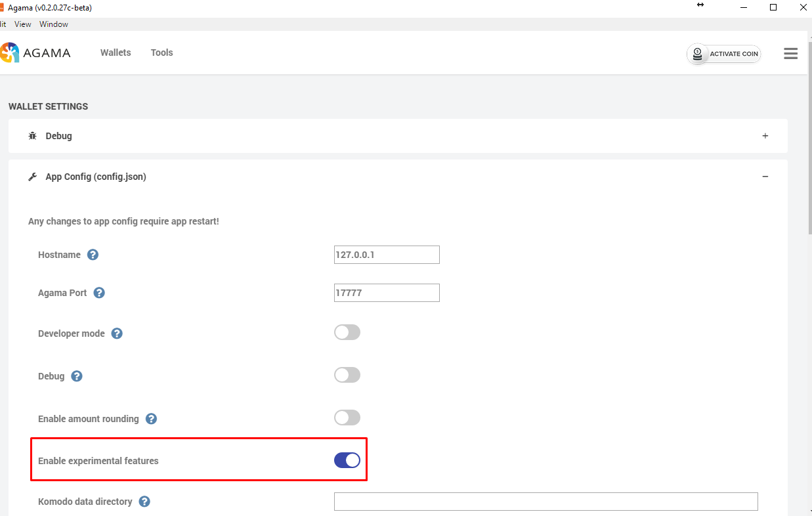Show help for Komodo data directory

click(x=144, y=502)
